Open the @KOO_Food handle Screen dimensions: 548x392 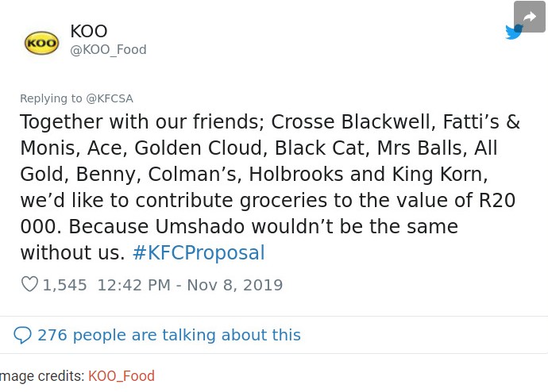click(x=108, y=50)
